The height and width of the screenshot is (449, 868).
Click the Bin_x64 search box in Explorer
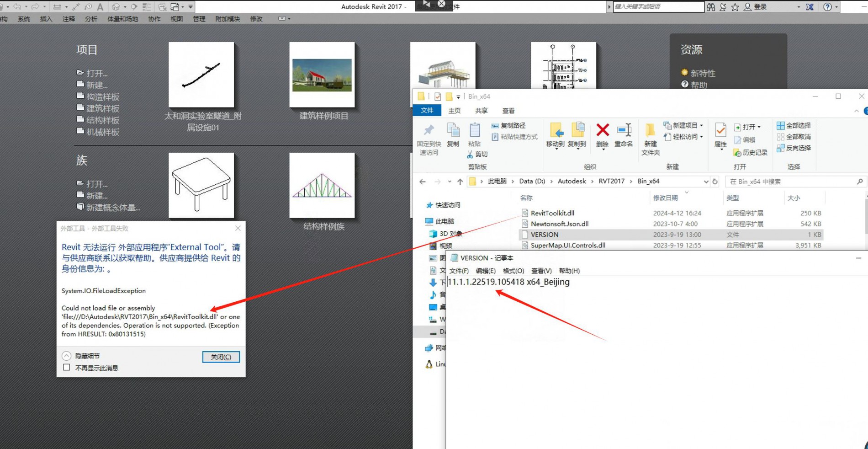pos(795,182)
